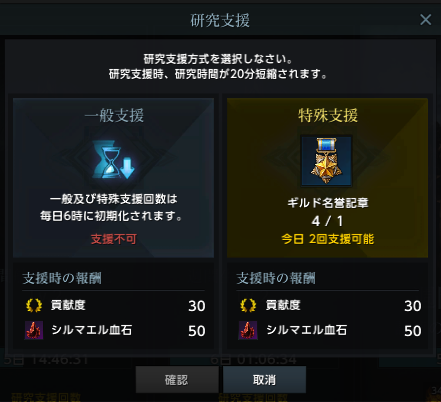Select the 一般支援 option panel
This screenshot has width=441, height=402.
pyautogui.click(x=113, y=178)
